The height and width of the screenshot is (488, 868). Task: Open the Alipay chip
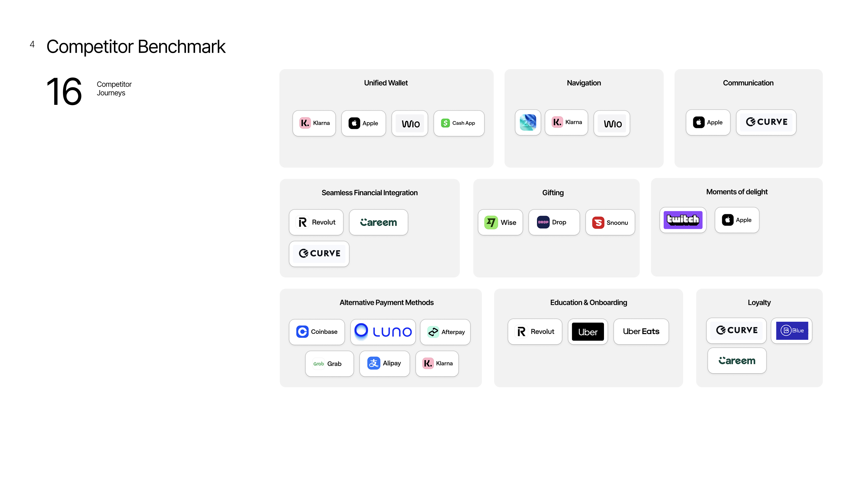pyautogui.click(x=385, y=364)
